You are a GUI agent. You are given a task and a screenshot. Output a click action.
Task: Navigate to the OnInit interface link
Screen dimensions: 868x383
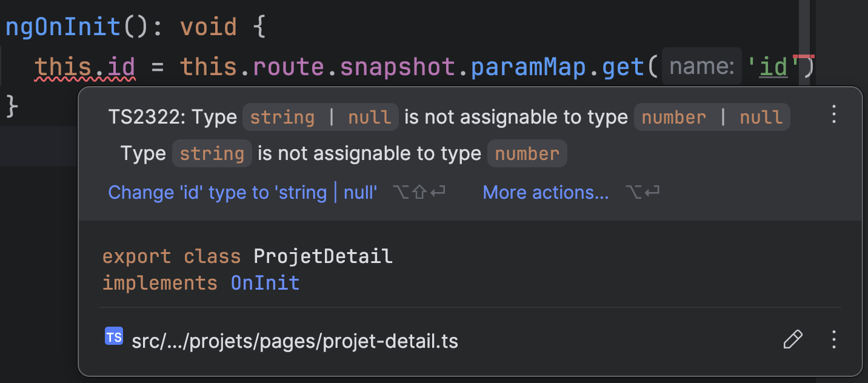pos(265,283)
